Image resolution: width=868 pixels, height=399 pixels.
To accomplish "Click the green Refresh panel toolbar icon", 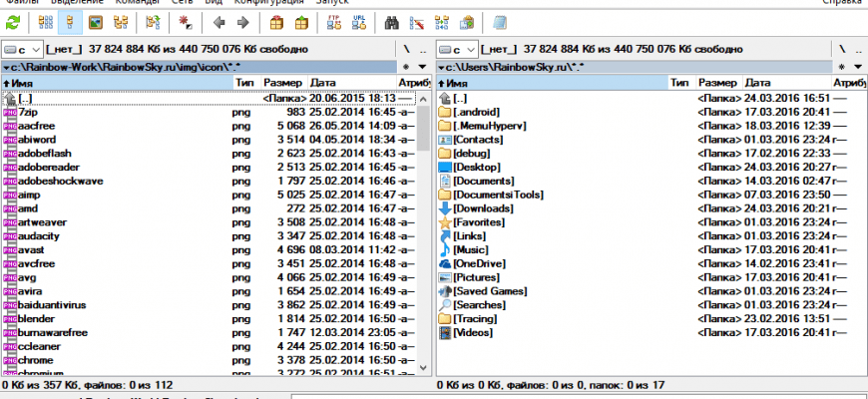I will (13, 23).
